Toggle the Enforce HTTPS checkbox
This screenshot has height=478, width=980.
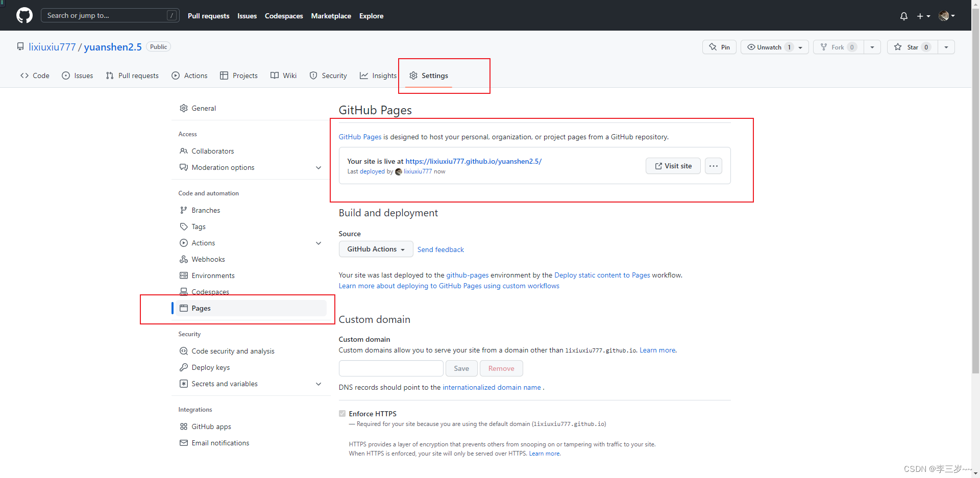342,414
